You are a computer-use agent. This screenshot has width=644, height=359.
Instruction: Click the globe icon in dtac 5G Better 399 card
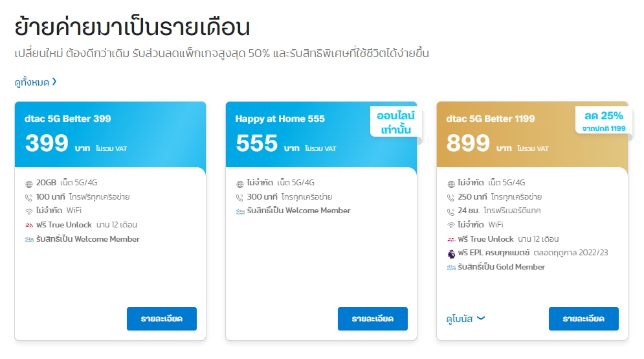pyautogui.click(x=28, y=183)
